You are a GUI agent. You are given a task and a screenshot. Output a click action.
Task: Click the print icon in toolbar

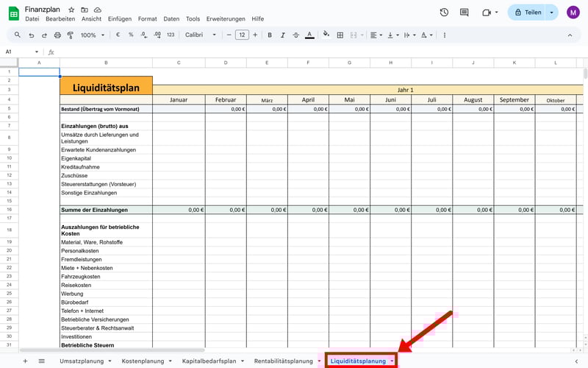[x=55, y=35]
